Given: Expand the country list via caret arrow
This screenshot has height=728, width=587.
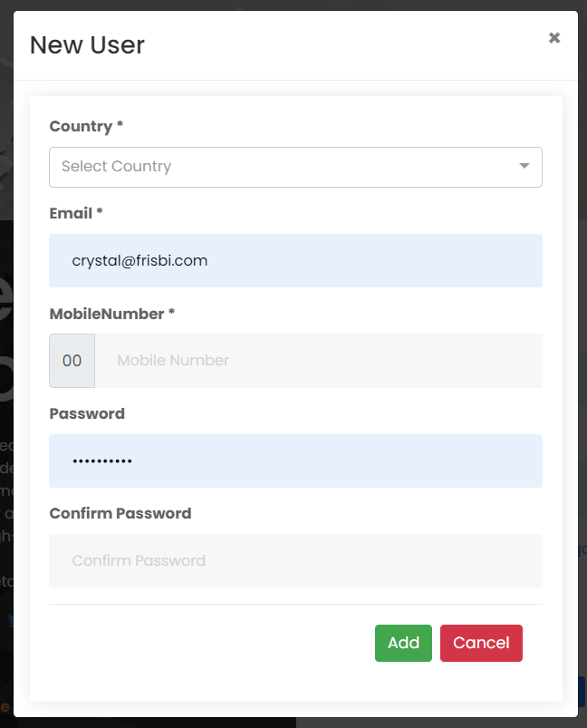Looking at the screenshot, I should point(524,166).
